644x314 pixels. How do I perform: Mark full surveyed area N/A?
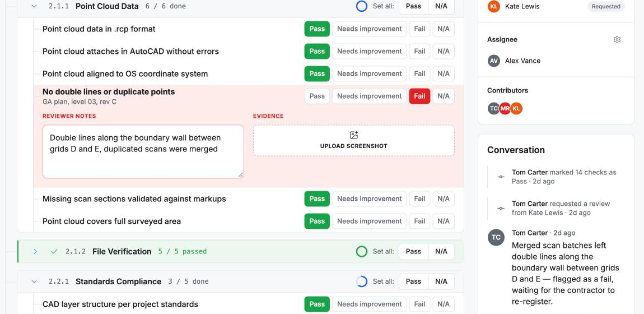(x=443, y=221)
